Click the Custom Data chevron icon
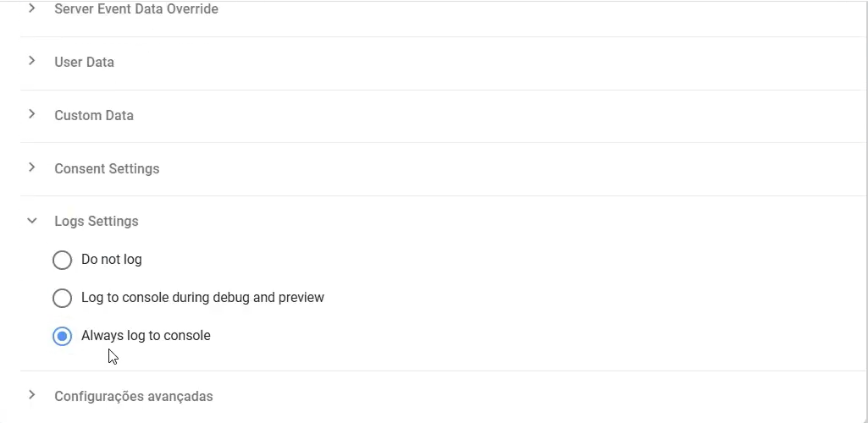868x423 pixels. click(x=32, y=114)
